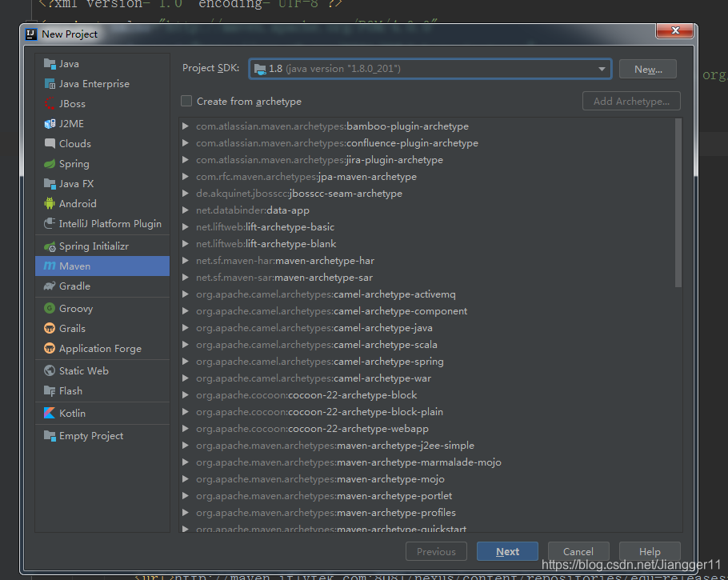Expand camel-archetype-war node

coord(186,378)
